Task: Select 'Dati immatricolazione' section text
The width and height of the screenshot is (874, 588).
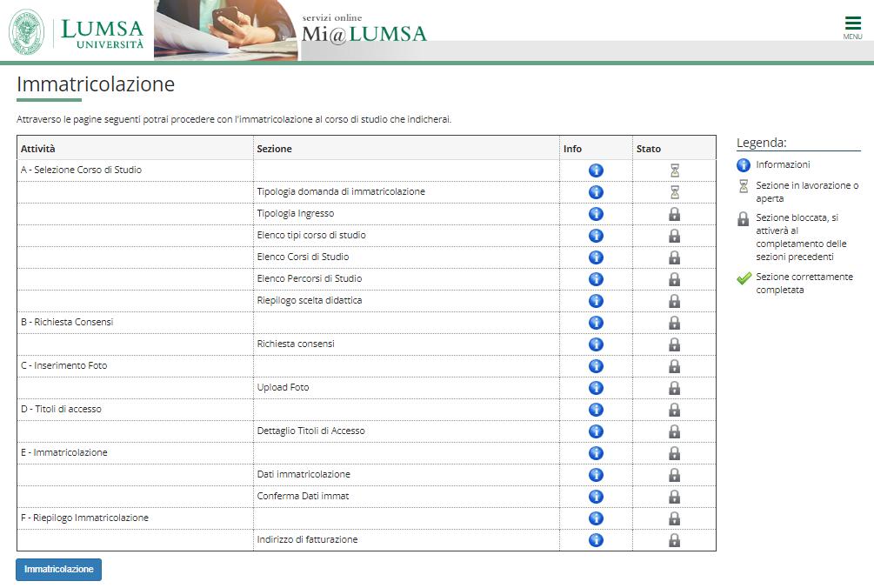Action: [304, 474]
